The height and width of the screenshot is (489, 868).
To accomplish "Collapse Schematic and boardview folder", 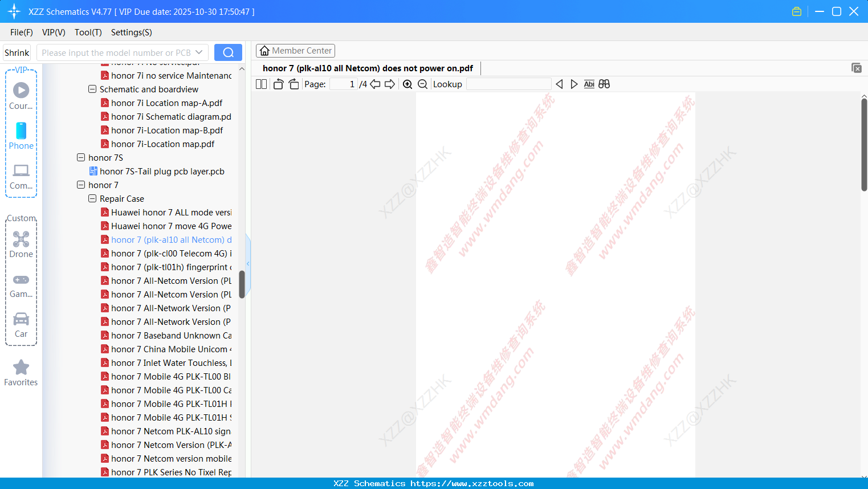I will [92, 89].
